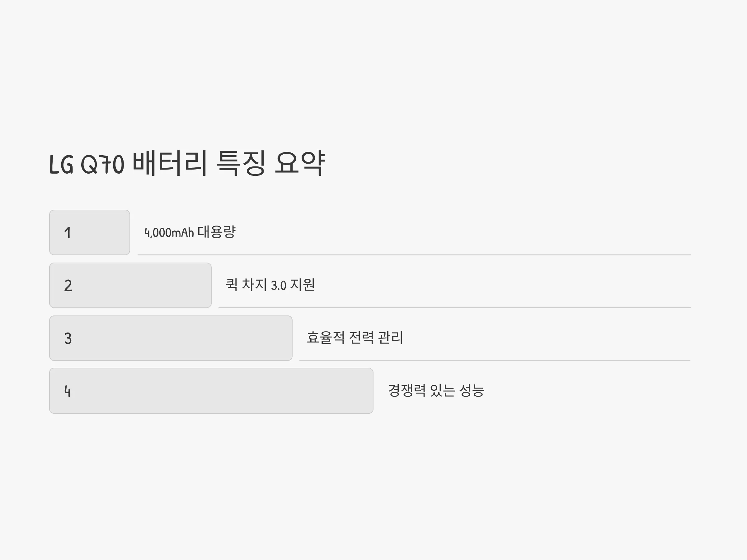Click the 4,000mAh 대용량 text

(x=190, y=232)
